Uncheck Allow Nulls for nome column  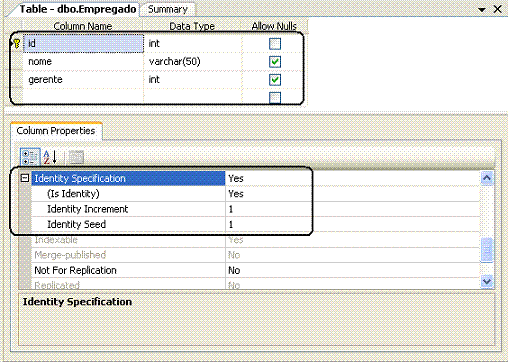tap(275, 62)
